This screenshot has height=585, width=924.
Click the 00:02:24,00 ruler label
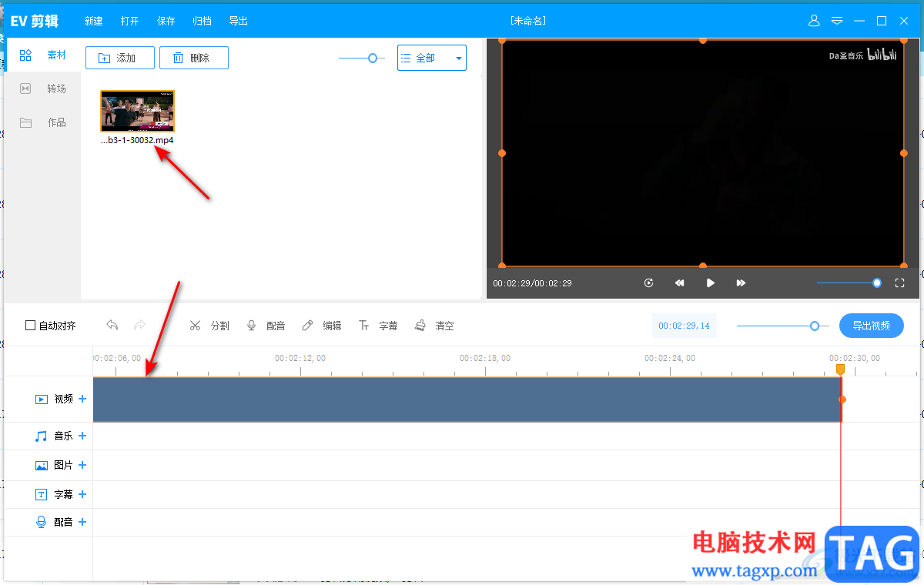point(670,358)
